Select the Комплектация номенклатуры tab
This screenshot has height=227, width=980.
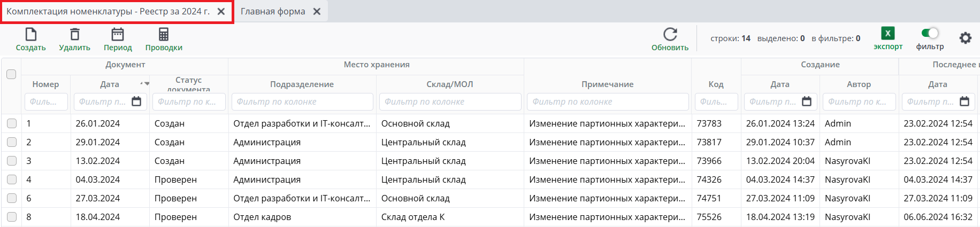pos(108,11)
